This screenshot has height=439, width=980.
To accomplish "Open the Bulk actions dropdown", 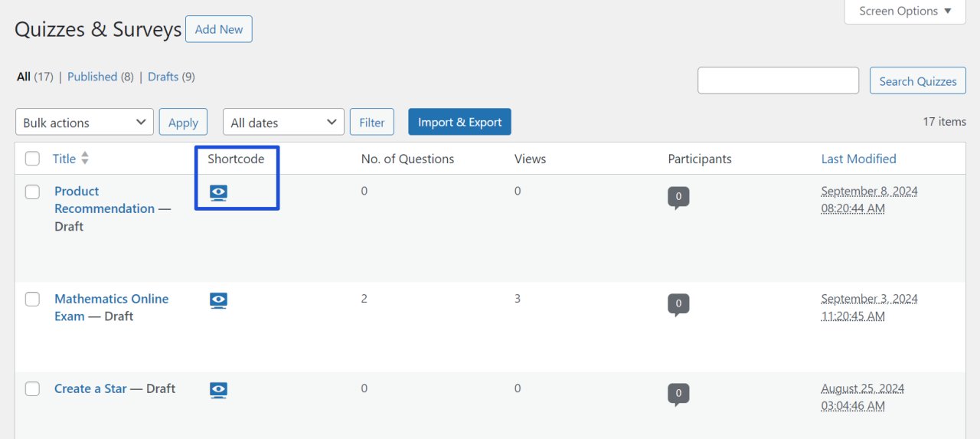I will (84, 122).
